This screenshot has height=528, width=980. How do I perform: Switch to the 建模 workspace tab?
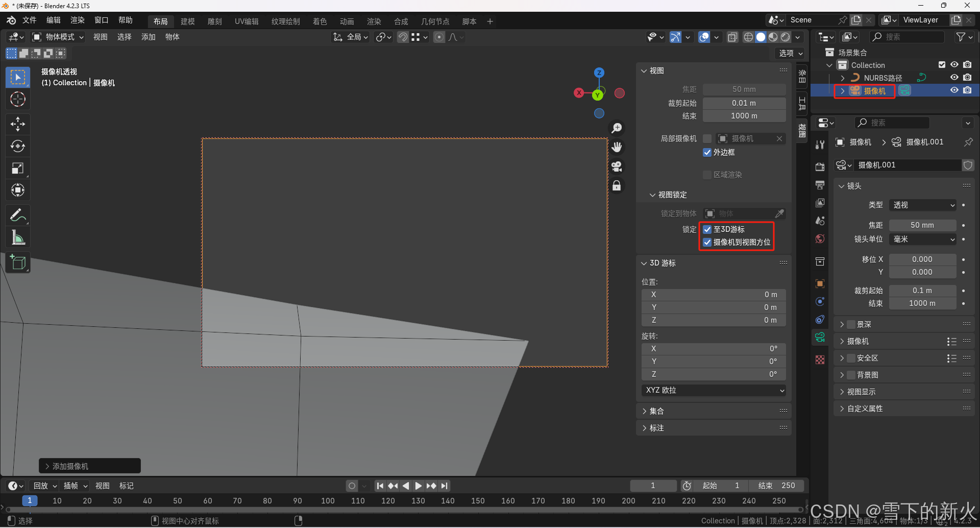click(187, 21)
